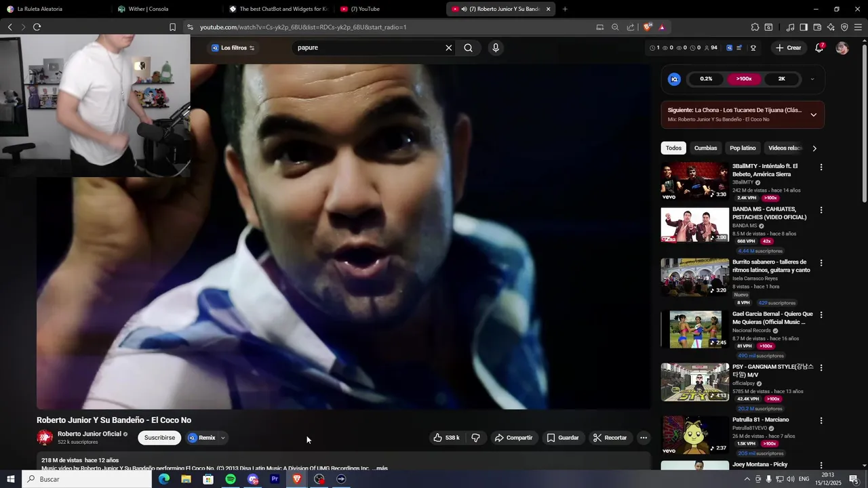Clear the search text with the X
The image size is (868, 488).
[448, 47]
